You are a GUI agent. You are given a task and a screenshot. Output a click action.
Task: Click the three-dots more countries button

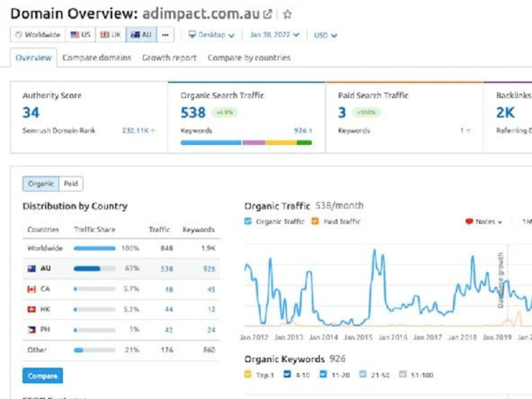pos(165,35)
